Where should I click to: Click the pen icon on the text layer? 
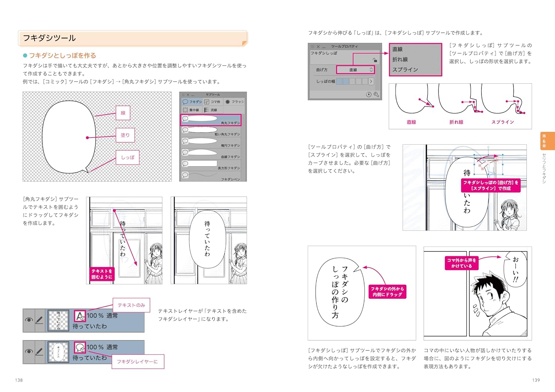(x=39, y=320)
